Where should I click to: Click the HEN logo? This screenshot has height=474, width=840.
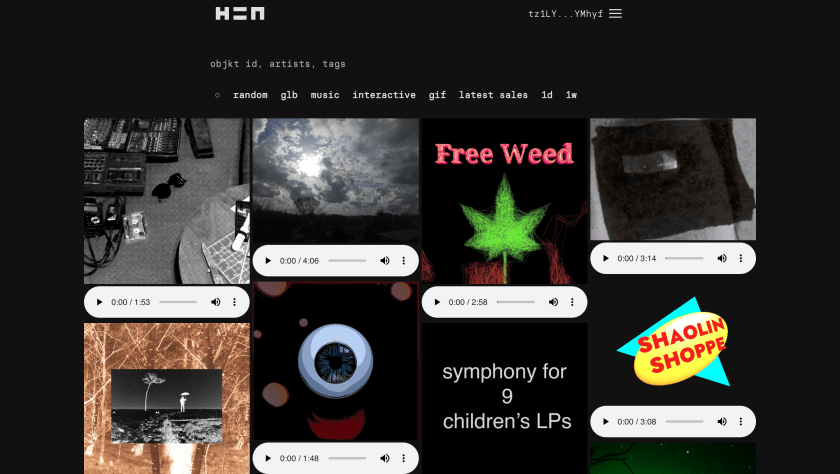[x=239, y=13]
